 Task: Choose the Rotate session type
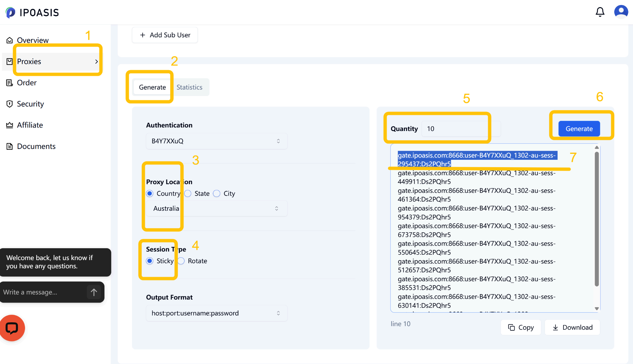coord(181,261)
